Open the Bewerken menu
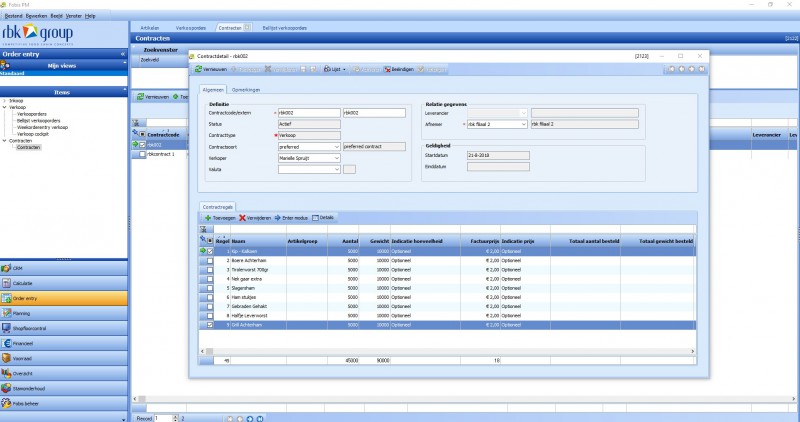The width and height of the screenshot is (800, 422). [x=36, y=16]
